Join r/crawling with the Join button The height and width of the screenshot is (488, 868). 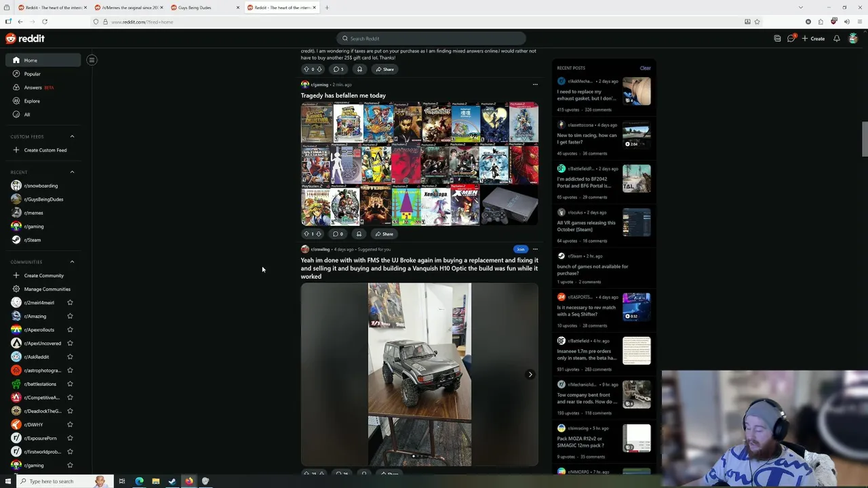pyautogui.click(x=520, y=249)
